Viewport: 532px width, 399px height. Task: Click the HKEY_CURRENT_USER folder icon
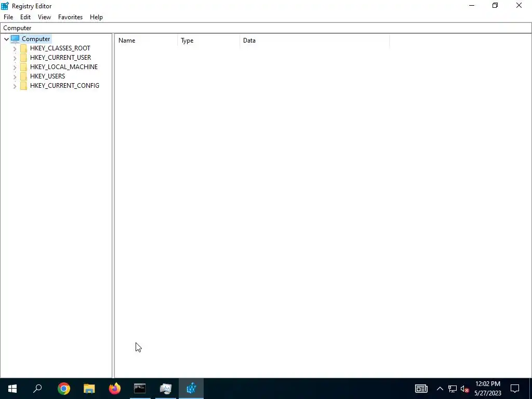23,58
